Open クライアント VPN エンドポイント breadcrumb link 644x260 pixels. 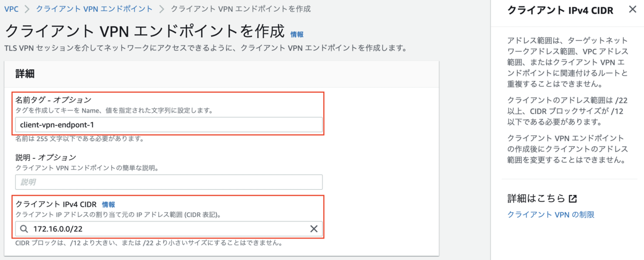pyautogui.click(x=94, y=9)
